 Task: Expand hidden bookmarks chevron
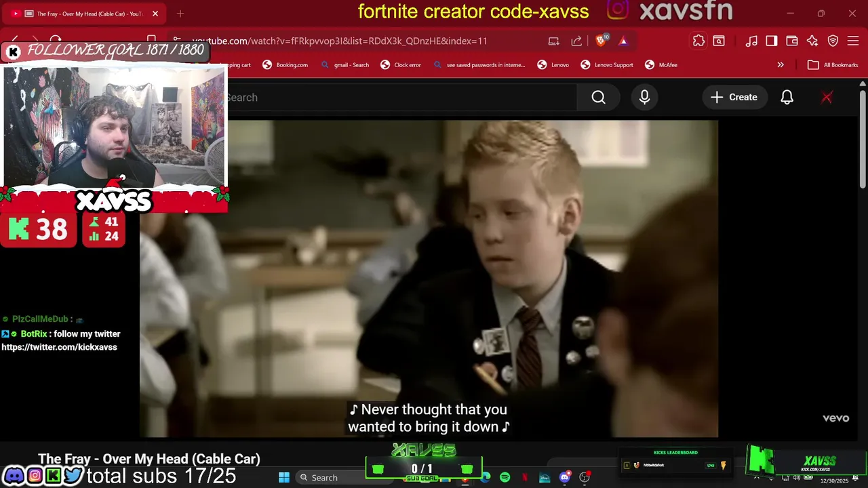781,65
